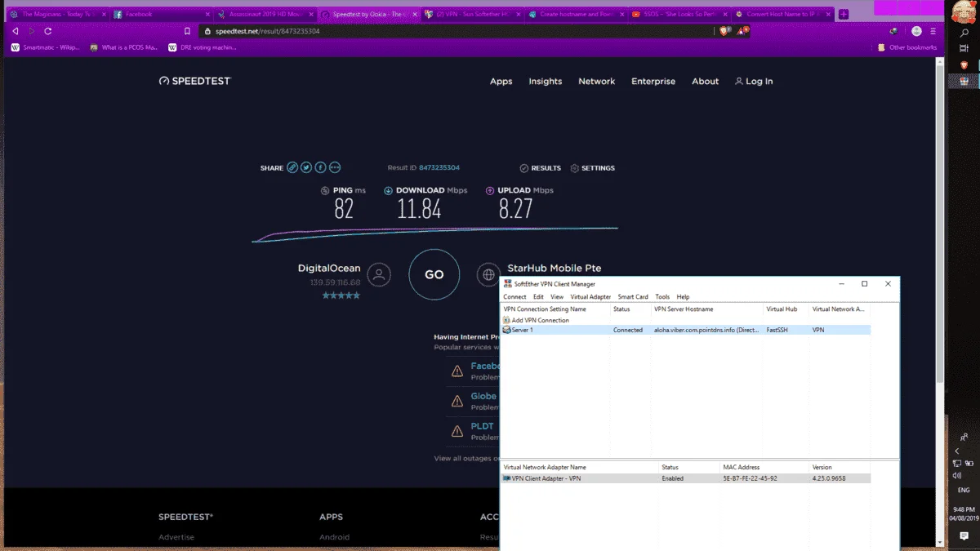
Task: Open Other bookmarks folder
Action: tap(907, 47)
